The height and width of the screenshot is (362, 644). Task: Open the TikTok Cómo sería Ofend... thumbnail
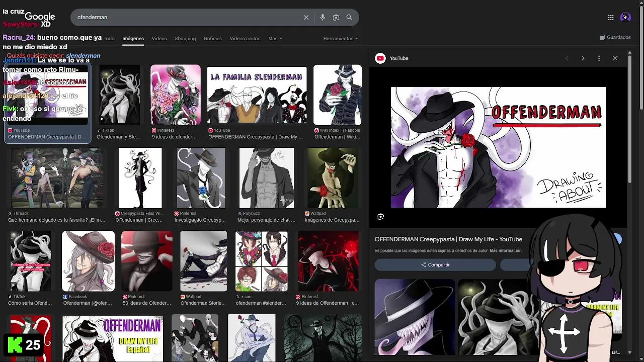(x=31, y=261)
